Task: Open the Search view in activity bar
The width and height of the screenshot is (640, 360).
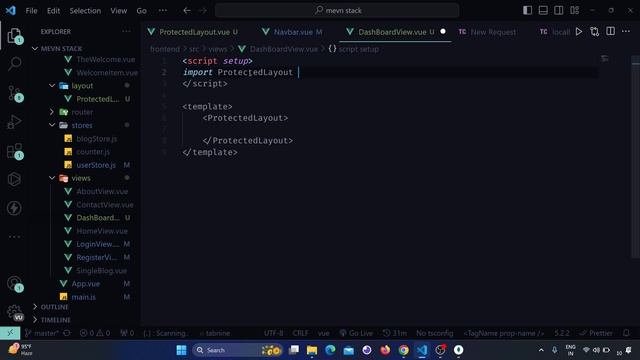Action: point(14,64)
